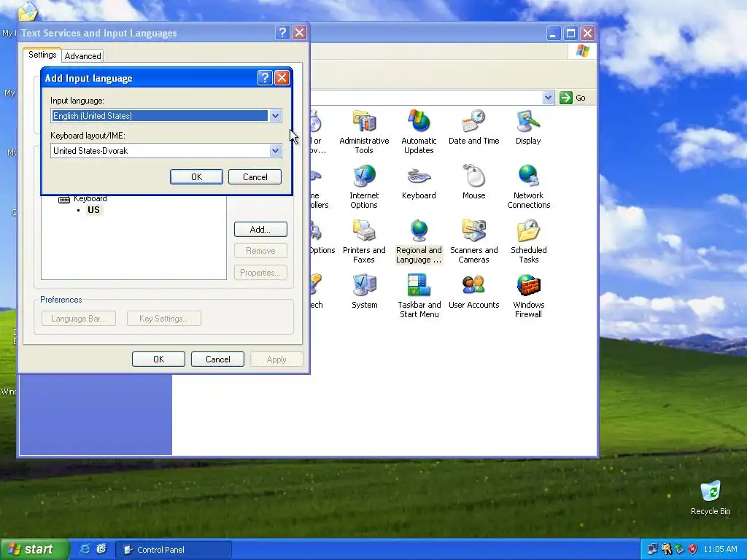Open User Accounts icon
This screenshot has height=560, width=747.
pyautogui.click(x=473, y=292)
